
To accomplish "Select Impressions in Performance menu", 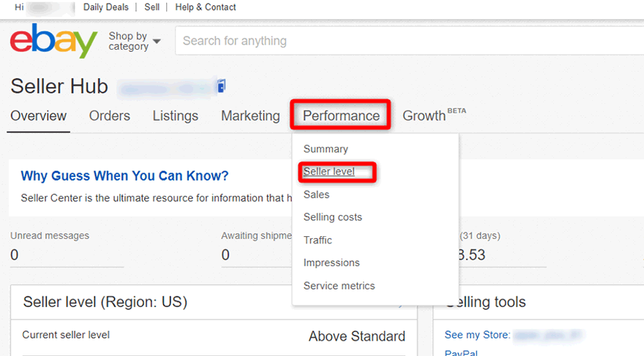I will tap(332, 263).
